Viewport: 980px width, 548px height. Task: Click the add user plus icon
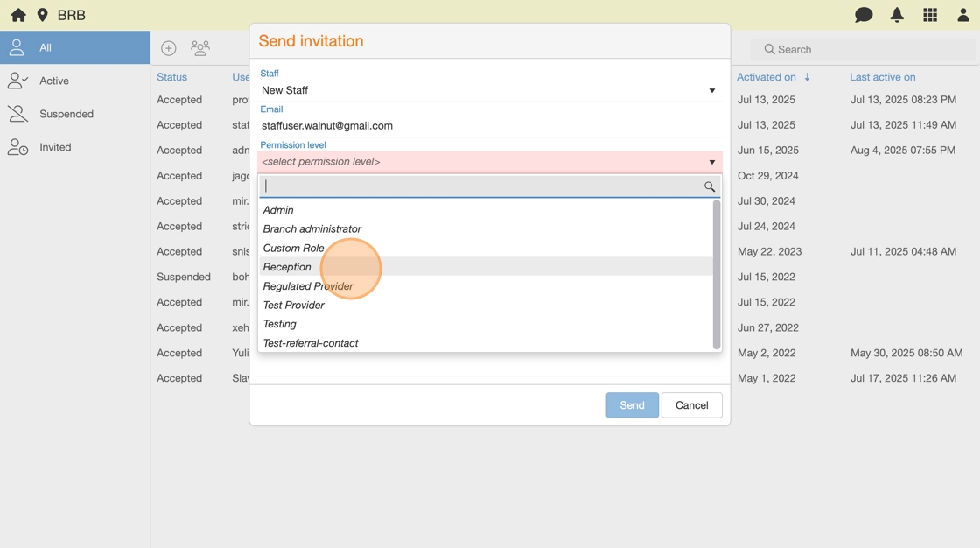169,48
